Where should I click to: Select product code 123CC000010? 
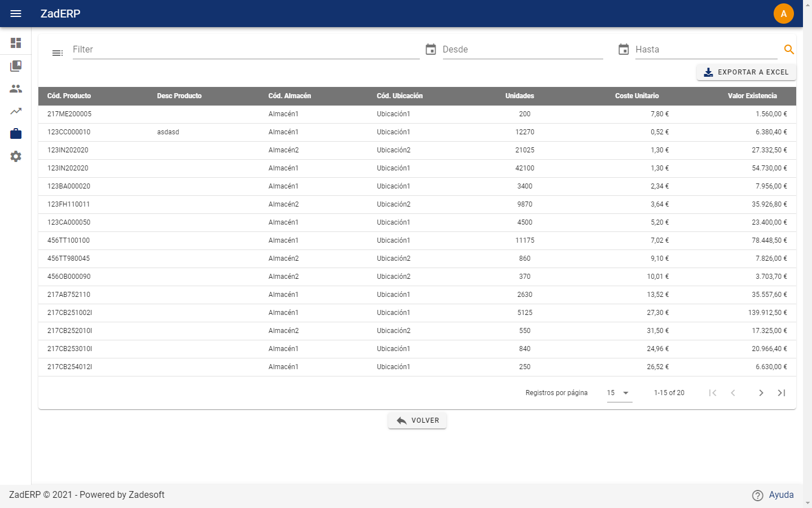[69, 132]
